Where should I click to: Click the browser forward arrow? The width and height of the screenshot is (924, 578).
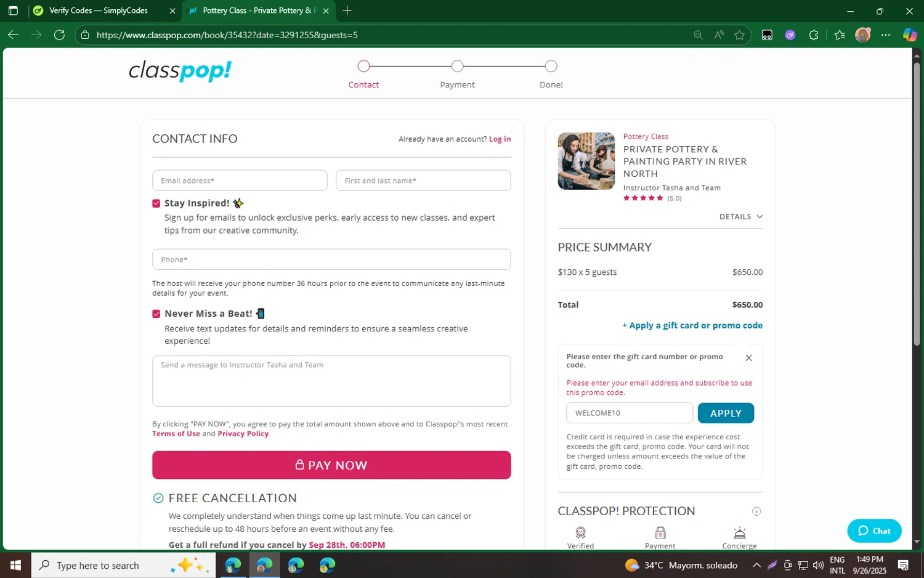point(36,35)
